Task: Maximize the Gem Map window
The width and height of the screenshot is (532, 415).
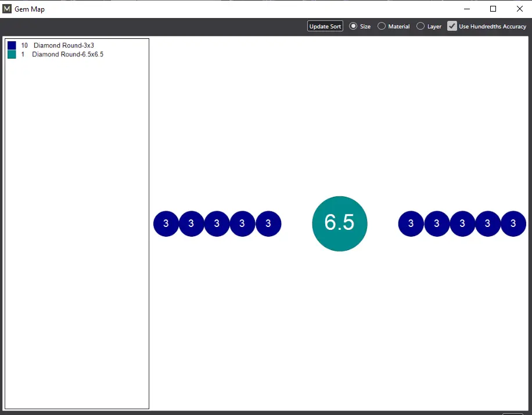Action: [493, 9]
